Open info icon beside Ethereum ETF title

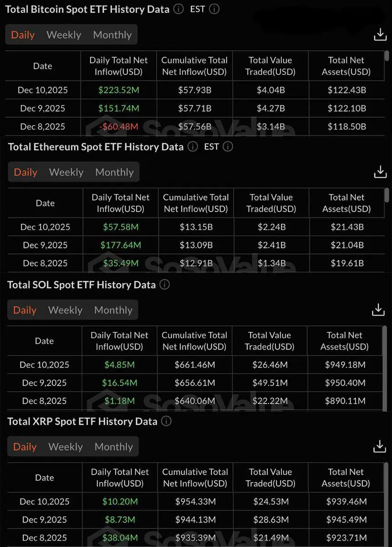coord(193,147)
